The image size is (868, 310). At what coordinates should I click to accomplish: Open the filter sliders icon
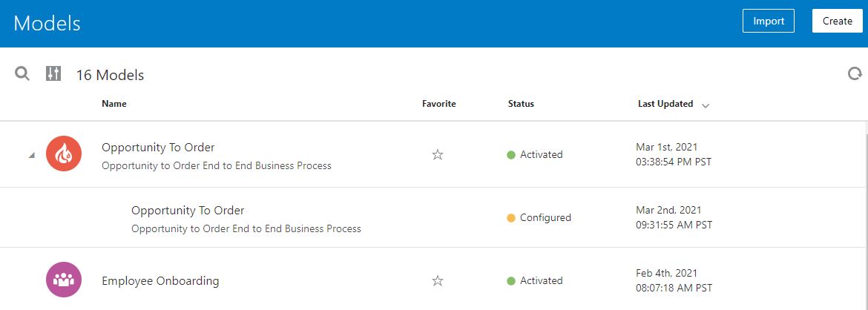(x=53, y=73)
